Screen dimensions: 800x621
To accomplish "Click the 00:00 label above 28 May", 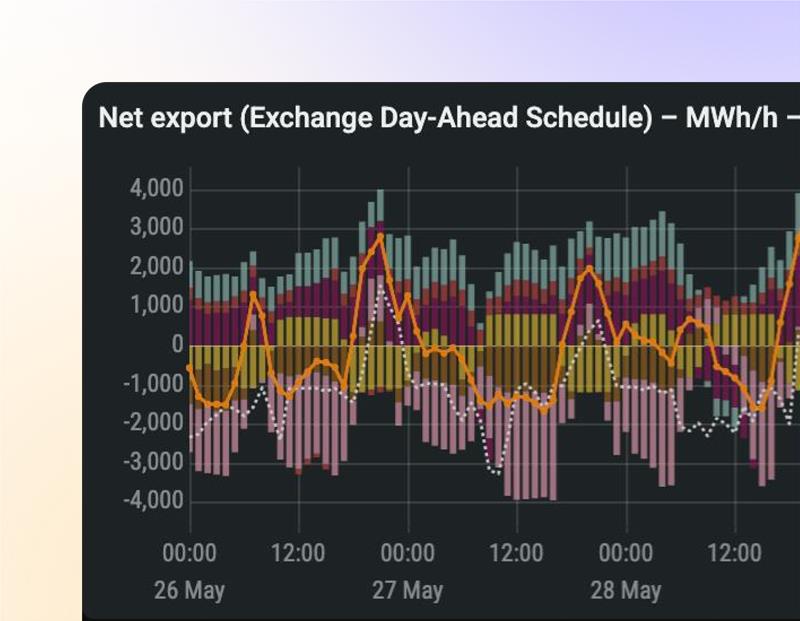I will [625, 553].
